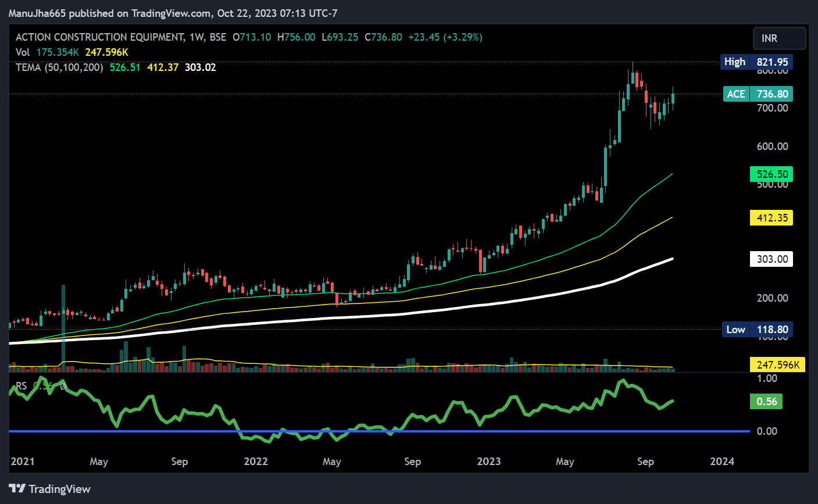Click the 2022 label on time axis
Screen dimensions: 818x504
pyautogui.click(x=256, y=462)
